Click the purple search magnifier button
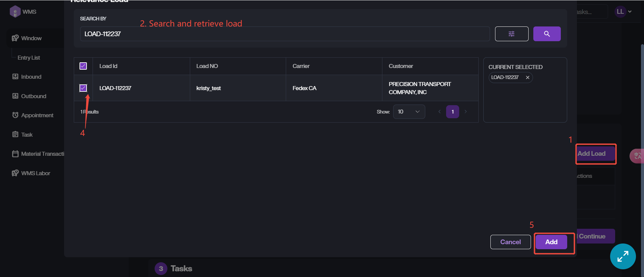 click(547, 34)
